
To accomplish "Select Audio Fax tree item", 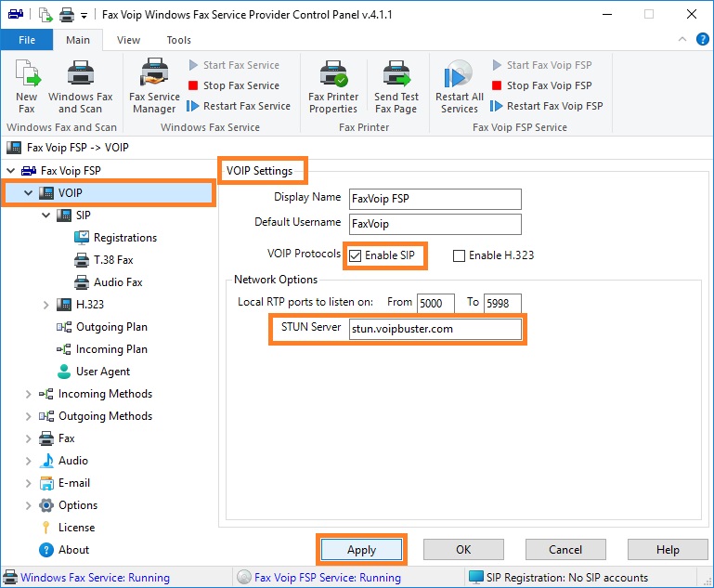I will coord(109,282).
